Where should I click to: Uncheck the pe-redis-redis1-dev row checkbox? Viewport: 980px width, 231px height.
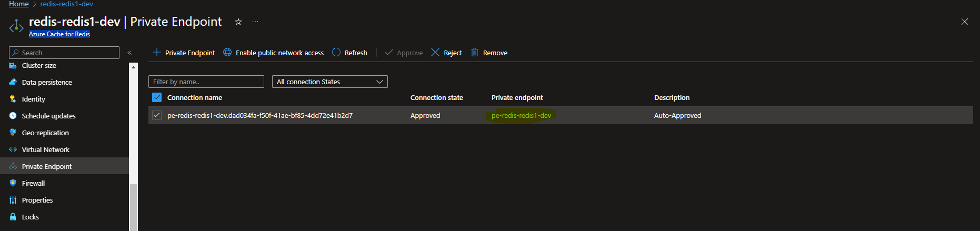157,115
